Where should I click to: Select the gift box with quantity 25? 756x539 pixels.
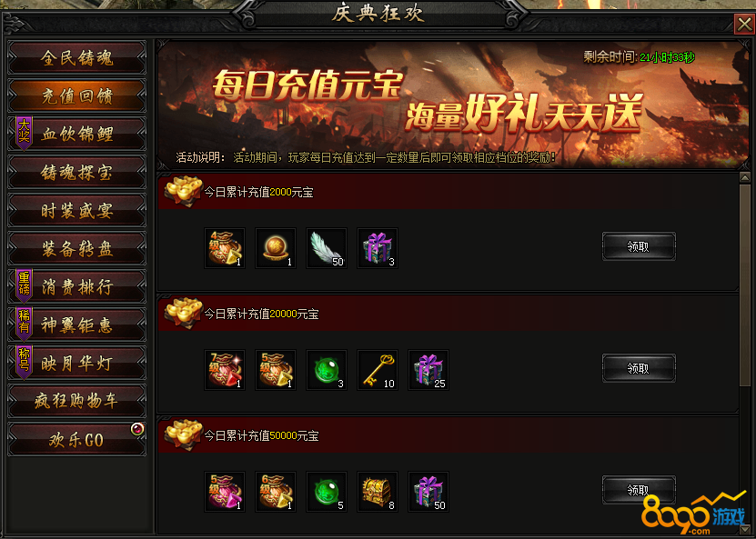pos(428,370)
